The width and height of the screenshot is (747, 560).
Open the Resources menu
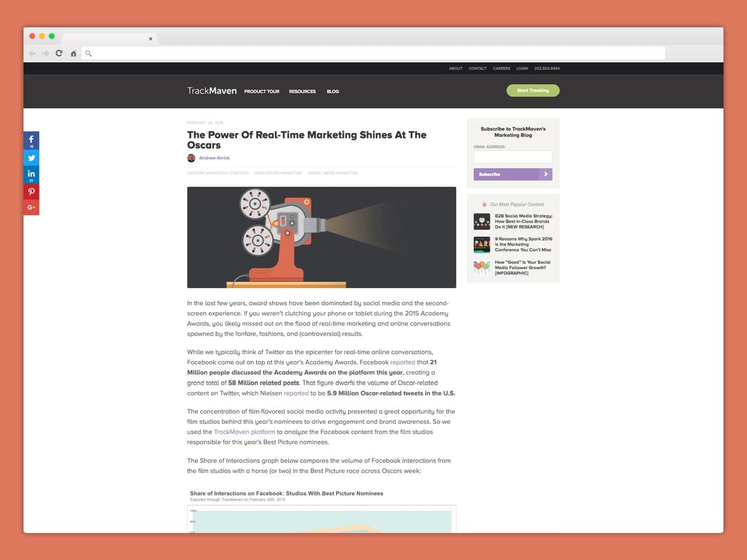tap(302, 91)
